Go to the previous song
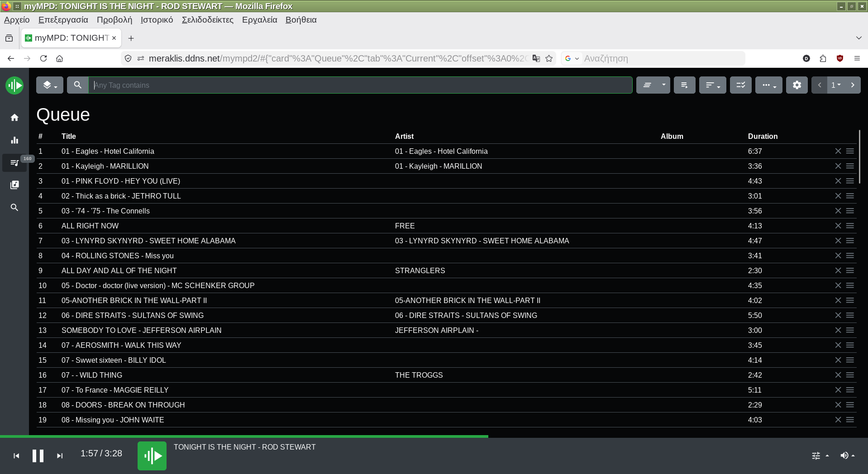This screenshot has width=868, height=474. click(x=16, y=456)
